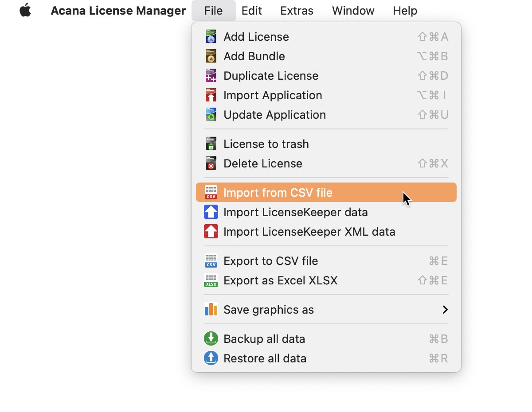Screen dimensions: 532x412
Task: Select Import Application menu entry
Action: coord(326,95)
